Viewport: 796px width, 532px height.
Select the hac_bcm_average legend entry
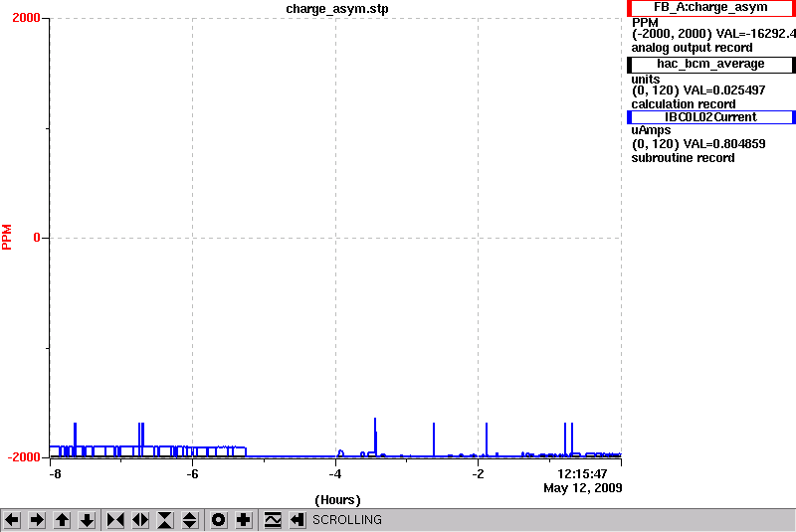pos(711,64)
